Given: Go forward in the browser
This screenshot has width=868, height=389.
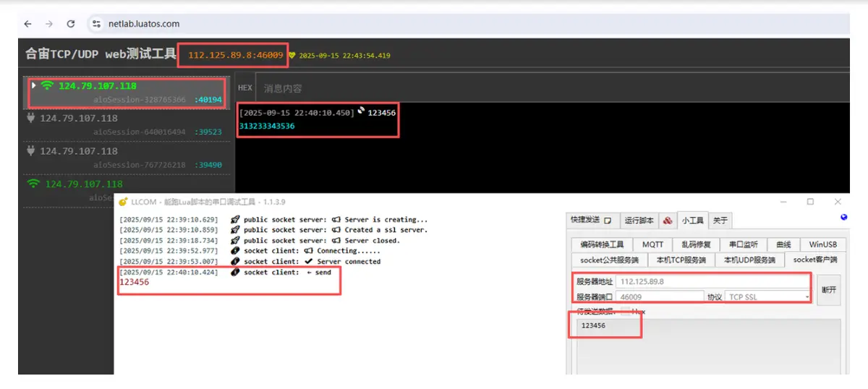Looking at the screenshot, I should pos(48,24).
